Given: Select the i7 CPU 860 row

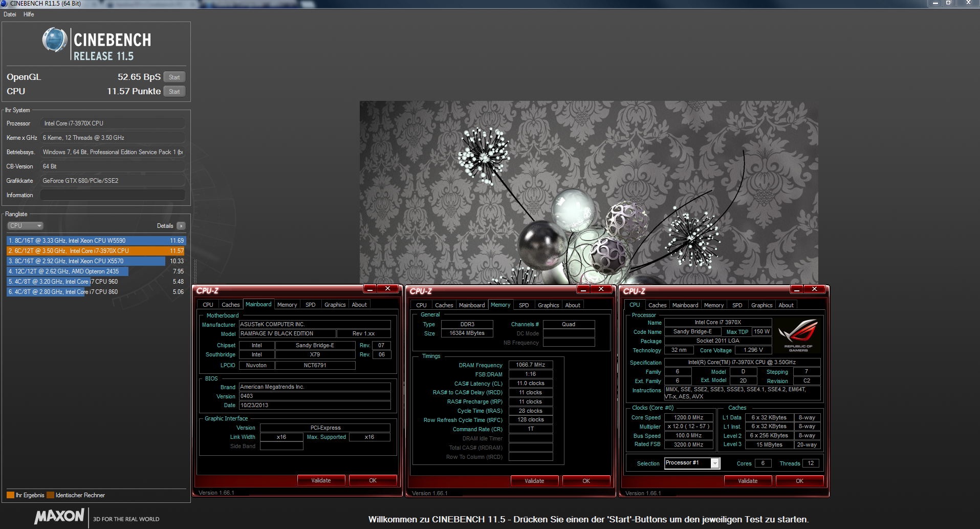Looking at the screenshot, I should tap(96, 292).
